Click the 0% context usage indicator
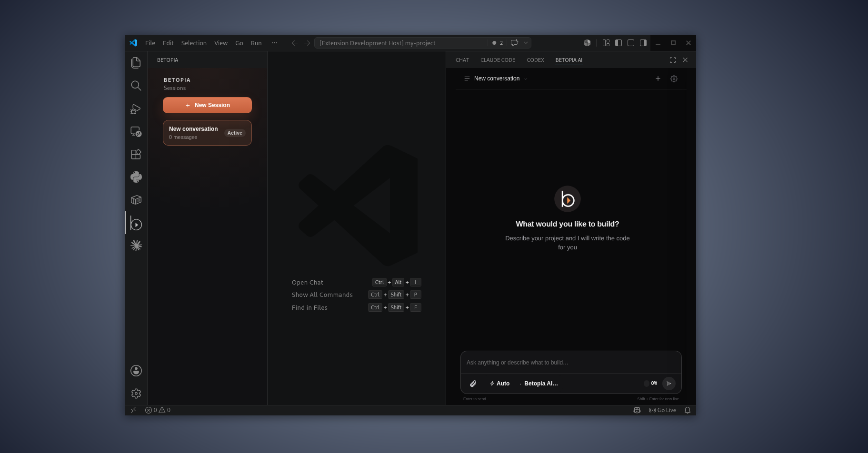This screenshot has height=453, width=868. tap(651, 384)
